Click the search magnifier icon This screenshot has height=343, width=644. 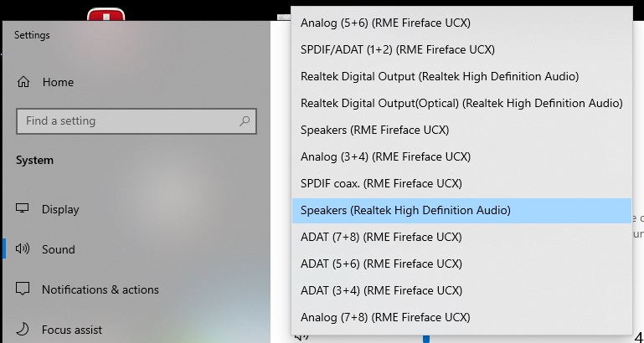245,121
